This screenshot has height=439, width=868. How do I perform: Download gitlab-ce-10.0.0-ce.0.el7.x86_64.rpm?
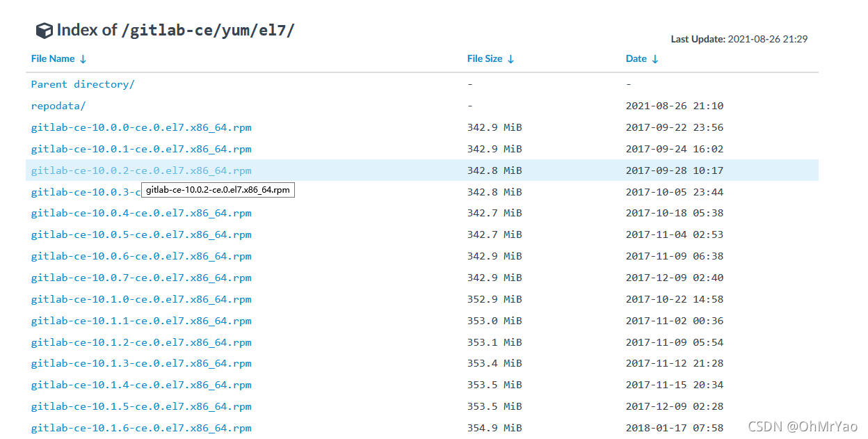[141, 127]
